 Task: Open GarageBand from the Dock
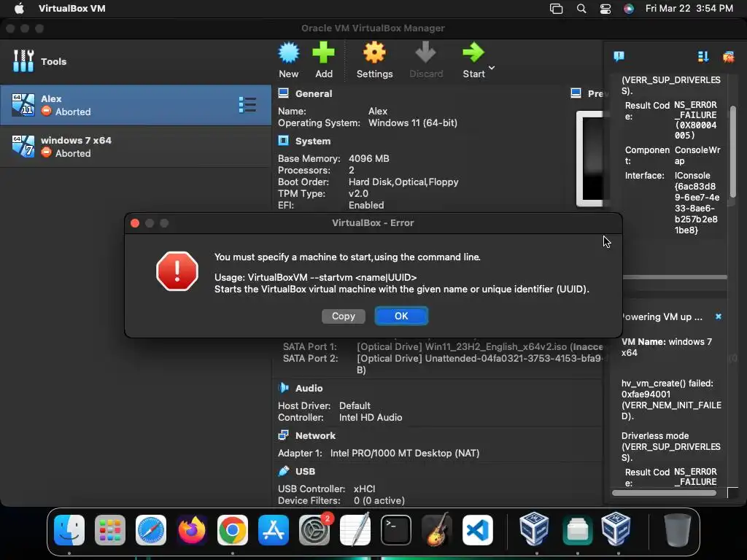(x=437, y=530)
